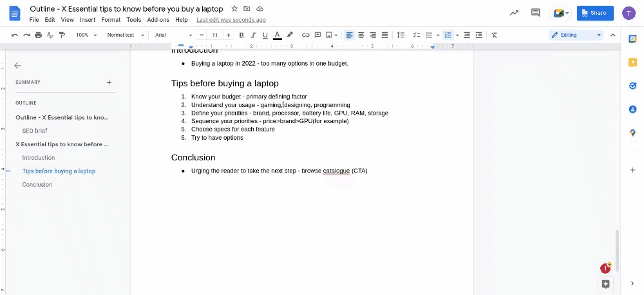Open the Arial font dropdown
The image size is (644, 295).
pyautogui.click(x=173, y=35)
